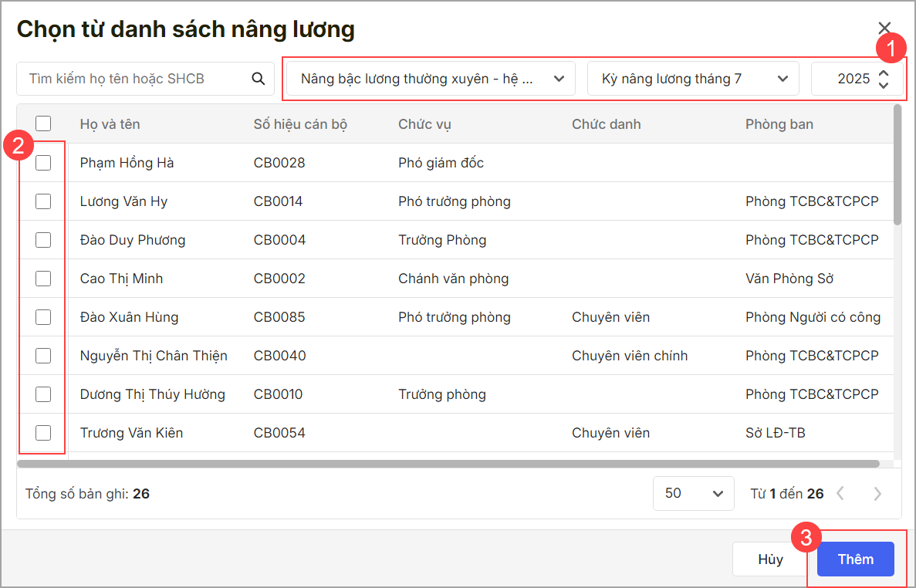916x588 pixels.
Task: Open the salary raise type dropdown
Action: (431, 79)
